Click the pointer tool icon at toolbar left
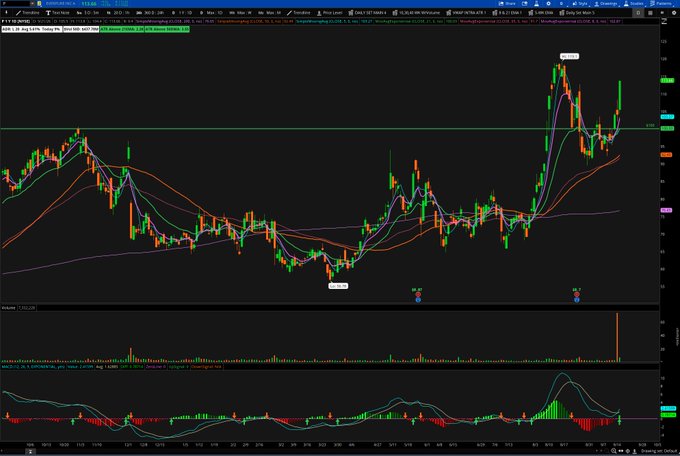The height and width of the screenshot is (456, 680). [6, 13]
